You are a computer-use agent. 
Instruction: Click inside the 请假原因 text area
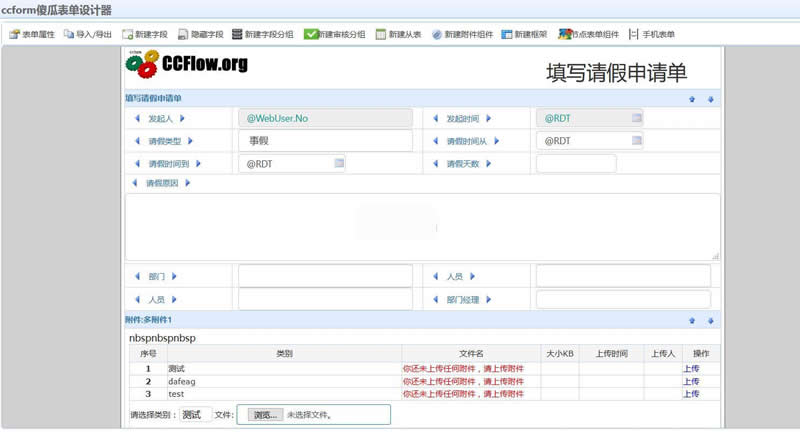click(421, 227)
